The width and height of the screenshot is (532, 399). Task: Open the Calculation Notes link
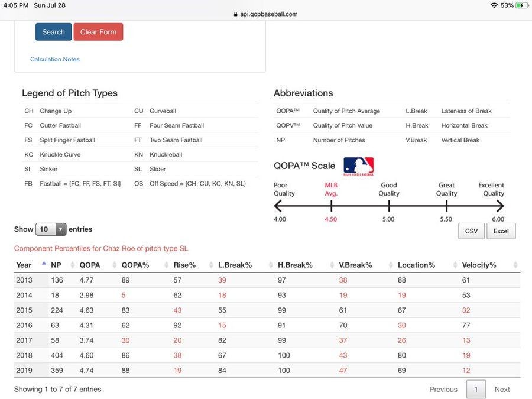[x=55, y=59]
